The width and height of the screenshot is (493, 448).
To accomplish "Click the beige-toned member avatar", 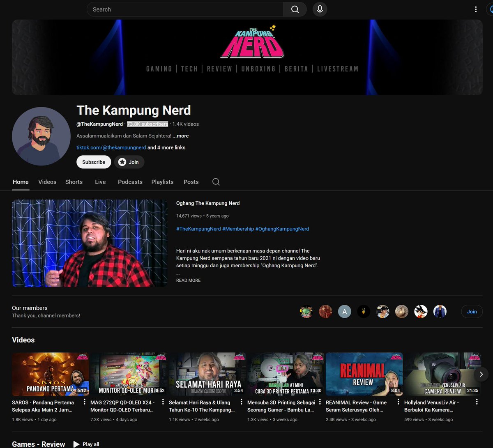I will 402,312.
